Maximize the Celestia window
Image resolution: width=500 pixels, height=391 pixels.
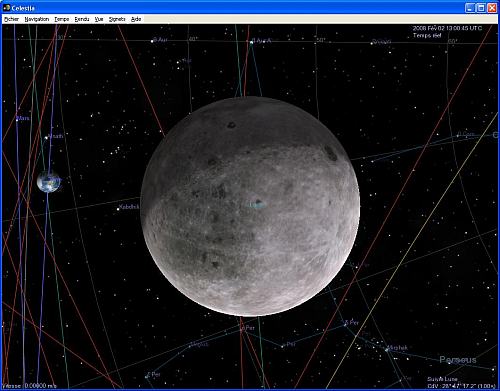481,8
